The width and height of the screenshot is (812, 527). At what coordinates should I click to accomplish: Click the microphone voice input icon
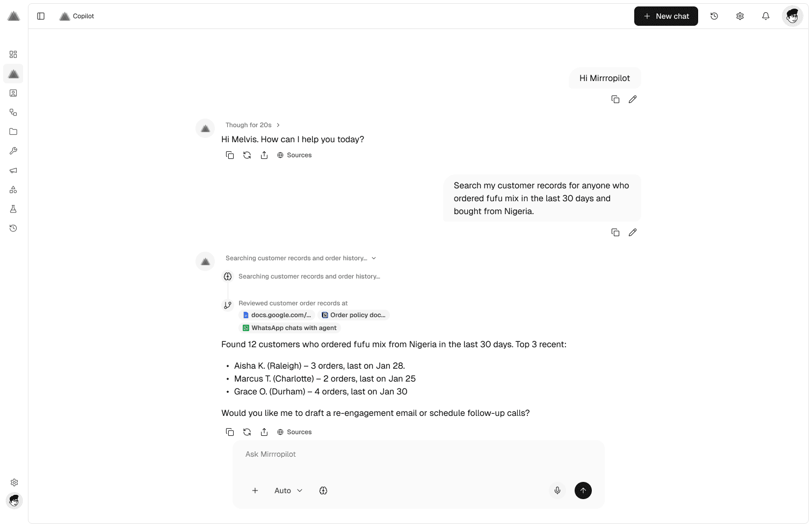(x=557, y=491)
